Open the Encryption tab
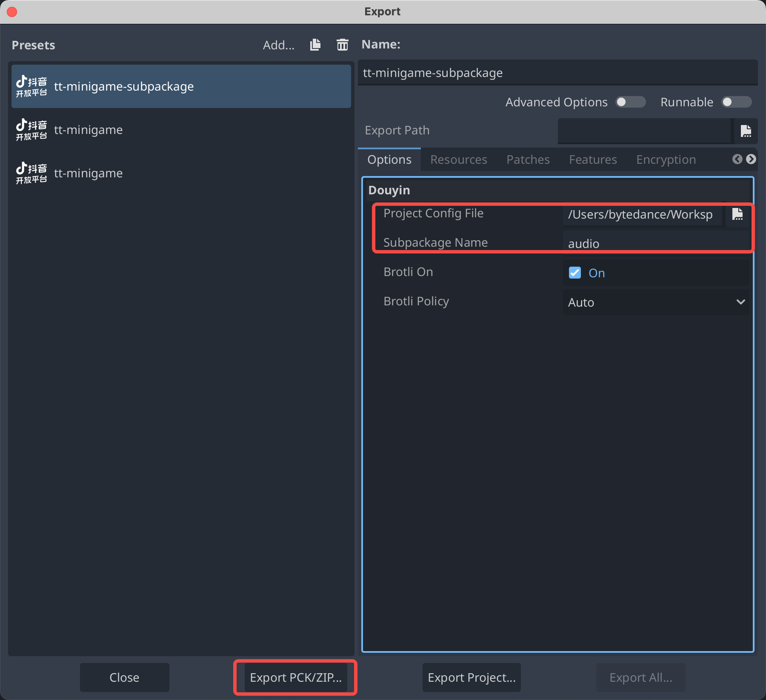 [666, 159]
